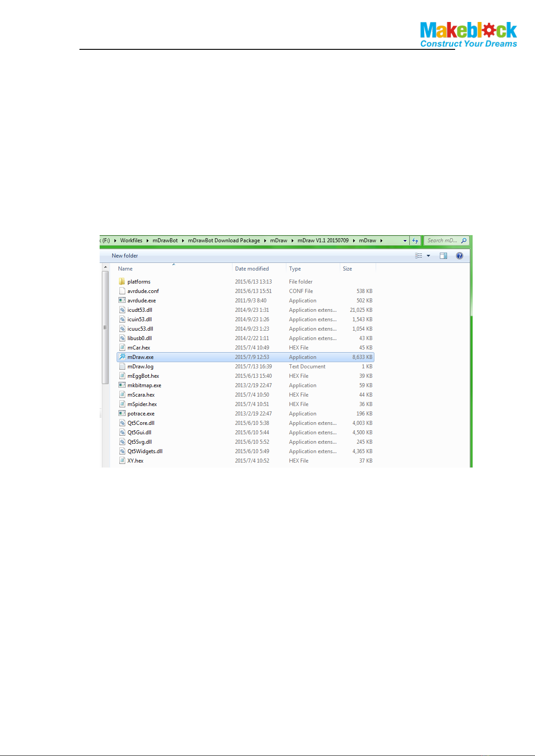The image size is (535, 756).
Task: Click the avrdude.conf file icon
Action: (x=122, y=291)
